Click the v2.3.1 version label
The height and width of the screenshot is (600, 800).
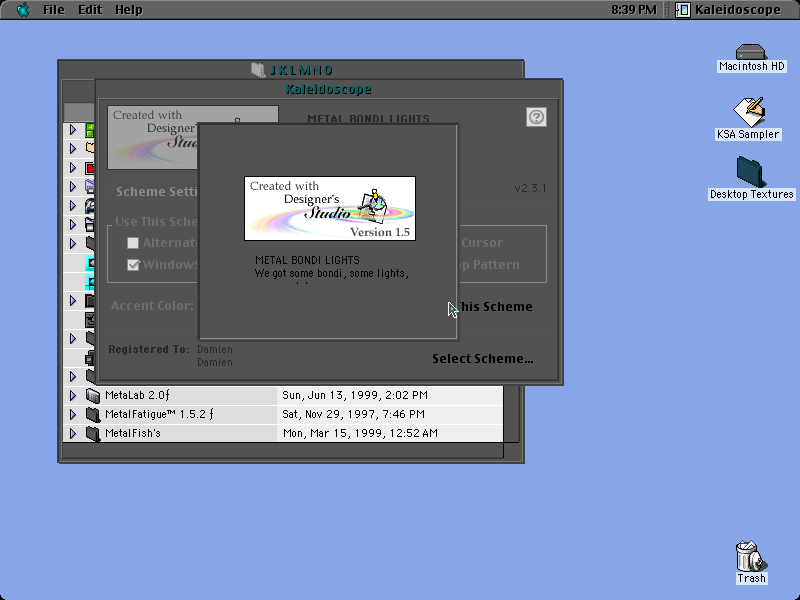coord(530,188)
